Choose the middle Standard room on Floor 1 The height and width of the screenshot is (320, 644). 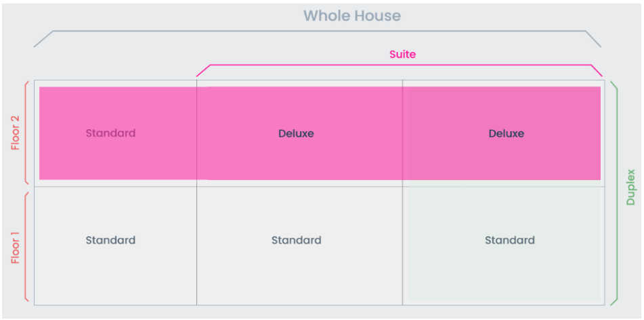296,240
